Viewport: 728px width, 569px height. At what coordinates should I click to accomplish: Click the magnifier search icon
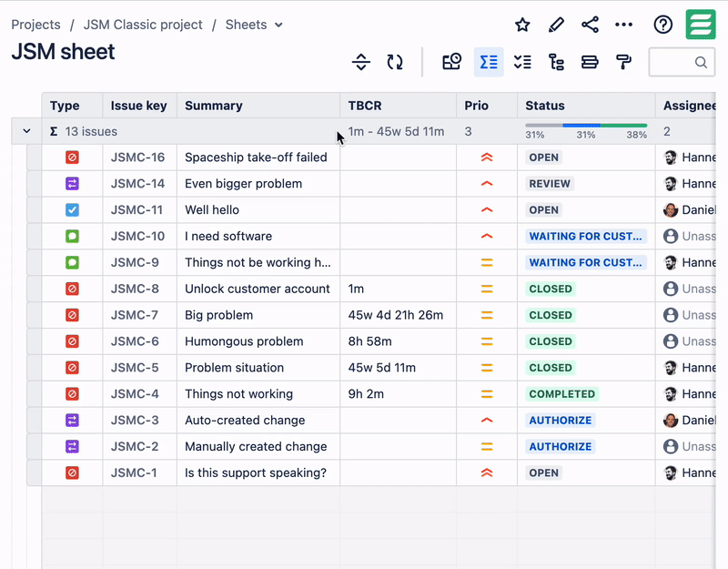701,62
